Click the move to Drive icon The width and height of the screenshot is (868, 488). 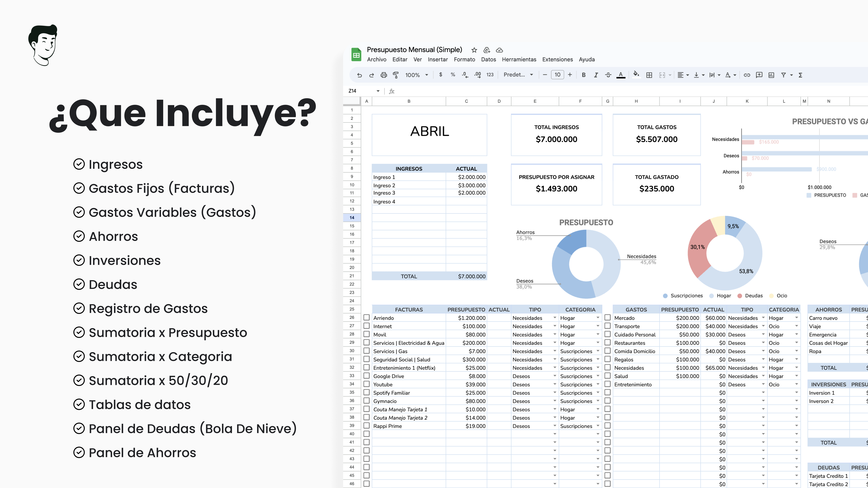[x=487, y=50]
